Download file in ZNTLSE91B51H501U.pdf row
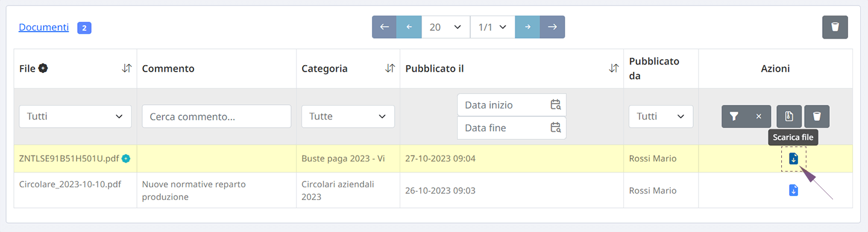Screen dimensions: 868x232 pos(793,158)
